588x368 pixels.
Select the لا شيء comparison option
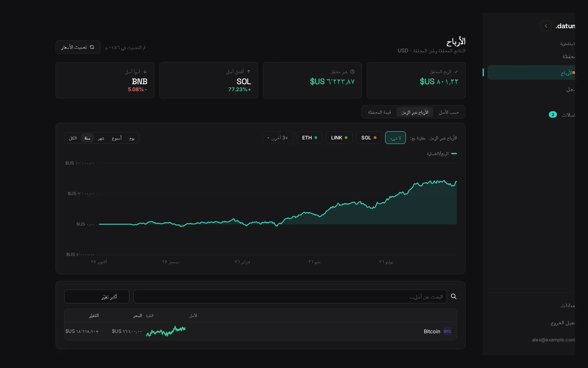(395, 138)
